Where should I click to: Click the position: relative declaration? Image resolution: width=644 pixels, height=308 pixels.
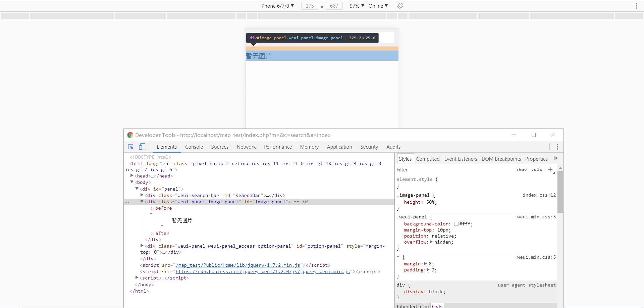430,236
